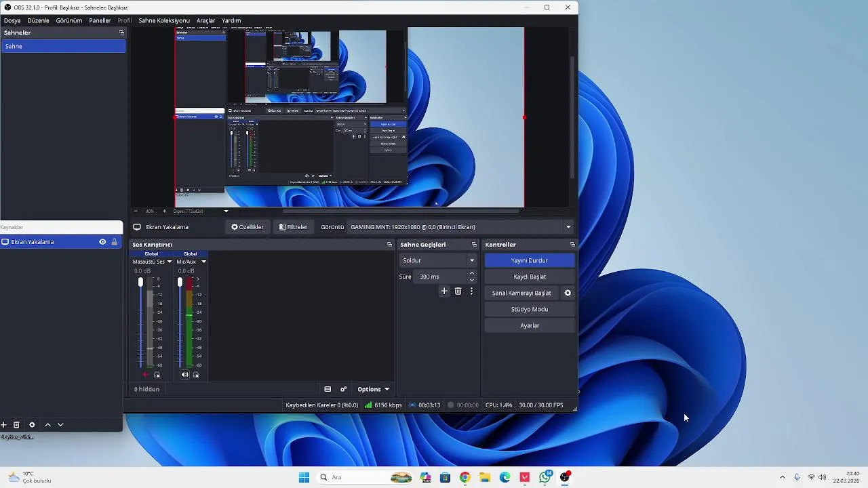
Task: Mute the Mic/Aux channel
Action: tap(184, 375)
